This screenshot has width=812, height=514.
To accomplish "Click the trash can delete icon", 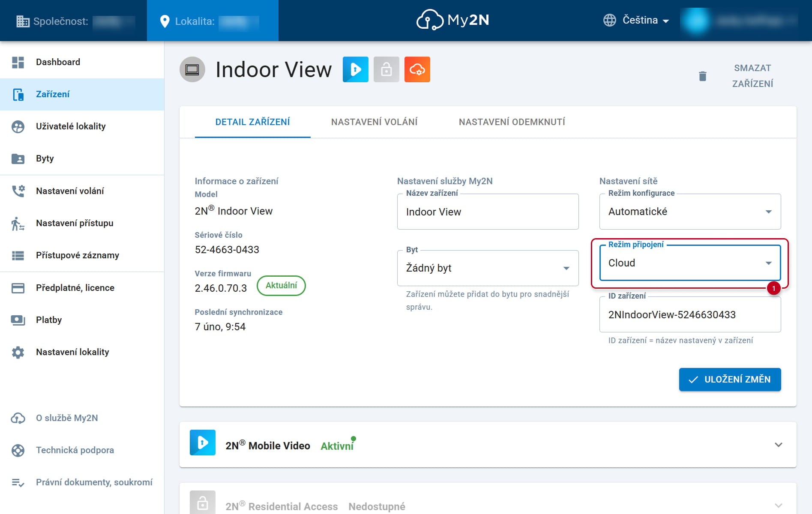I will (x=703, y=76).
